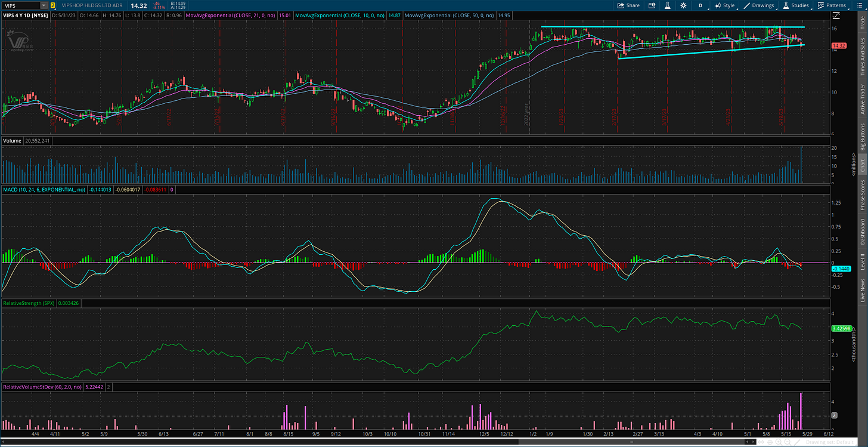Click the tallest last blue volume bar
The image size is (868, 447).
click(801, 165)
